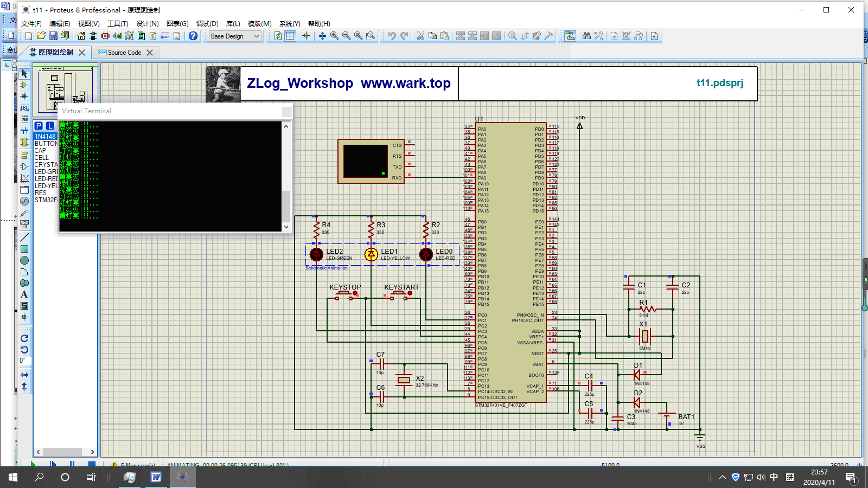Screen dimensions: 868x488
Task: Click the Word icon in taskbar
Action: point(156,477)
